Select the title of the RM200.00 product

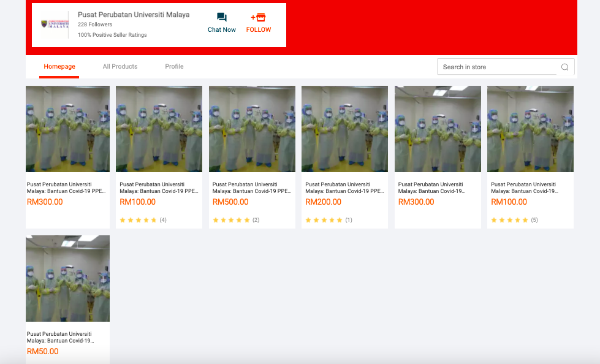coord(344,188)
